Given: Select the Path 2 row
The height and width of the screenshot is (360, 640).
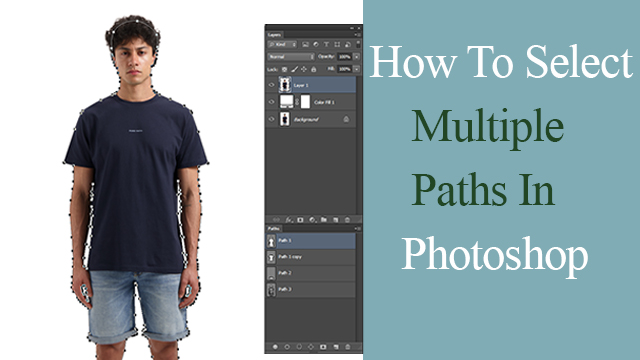Looking at the screenshot, I should (x=311, y=273).
